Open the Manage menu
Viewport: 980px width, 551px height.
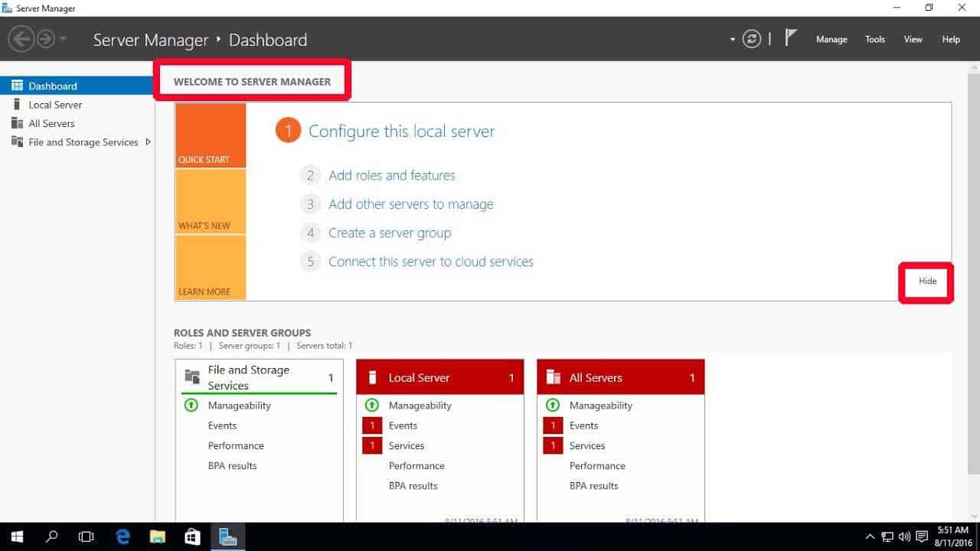pos(831,40)
